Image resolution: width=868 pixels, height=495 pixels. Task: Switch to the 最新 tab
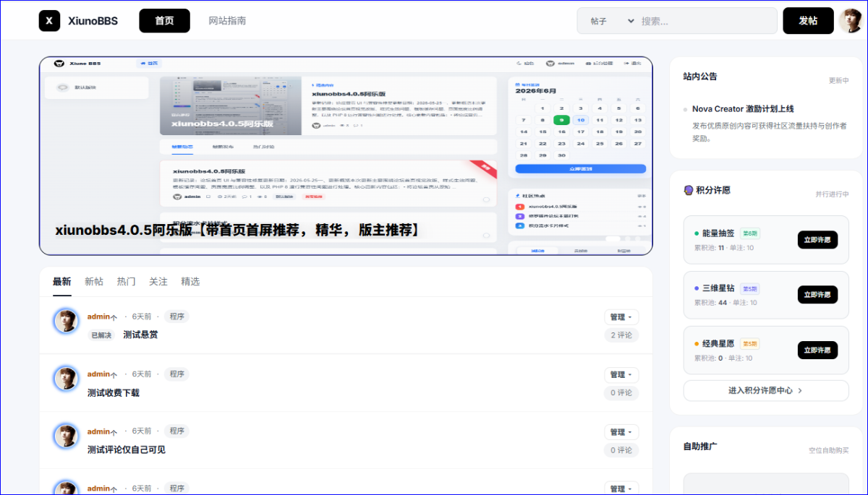click(x=62, y=282)
